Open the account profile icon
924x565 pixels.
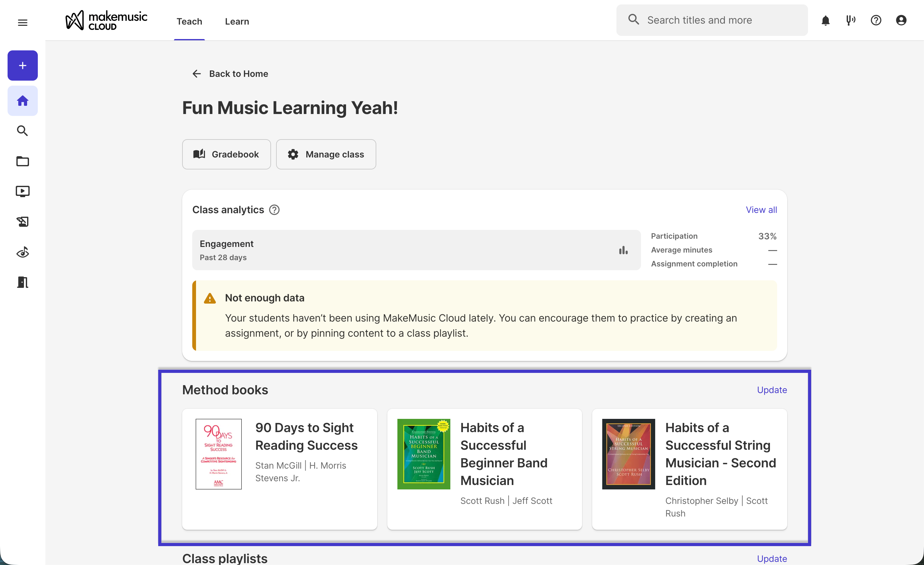click(x=901, y=20)
